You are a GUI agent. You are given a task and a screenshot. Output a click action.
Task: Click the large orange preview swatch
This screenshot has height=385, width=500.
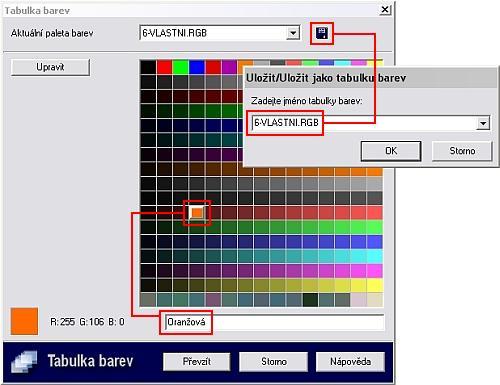coord(24,321)
